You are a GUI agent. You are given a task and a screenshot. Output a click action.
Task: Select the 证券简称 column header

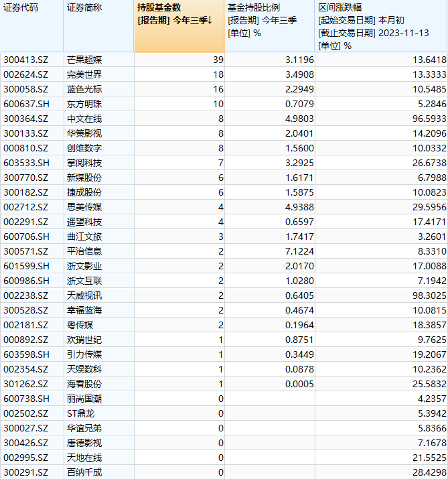[84, 8]
